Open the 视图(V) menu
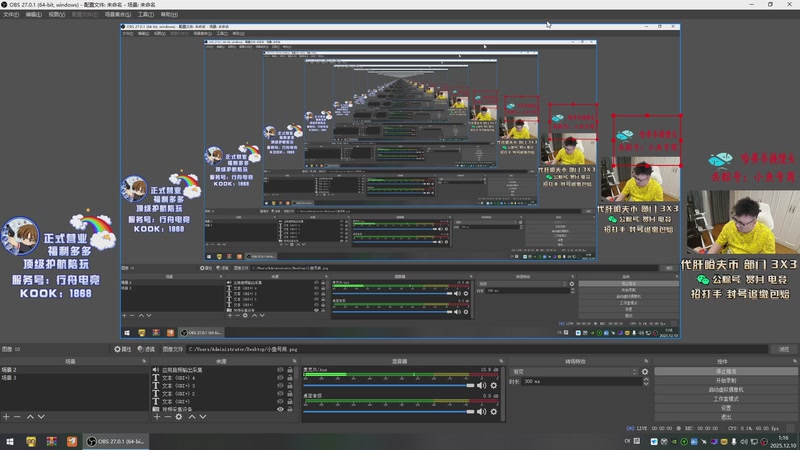Image resolution: width=800 pixels, height=450 pixels. click(57, 14)
